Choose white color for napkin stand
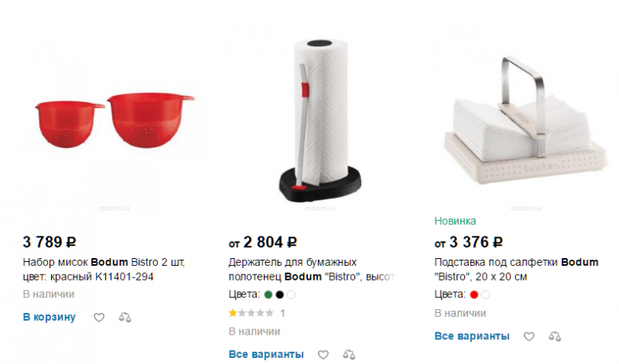 click(486, 294)
